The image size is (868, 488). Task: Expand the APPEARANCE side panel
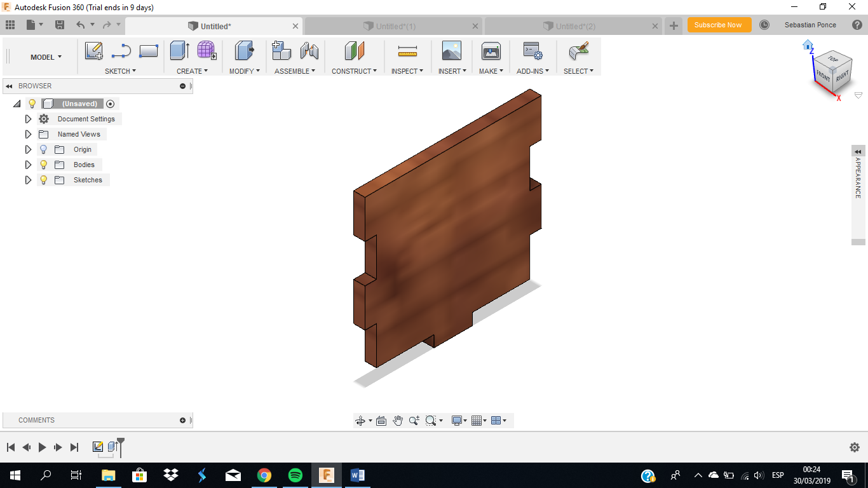point(858,151)
